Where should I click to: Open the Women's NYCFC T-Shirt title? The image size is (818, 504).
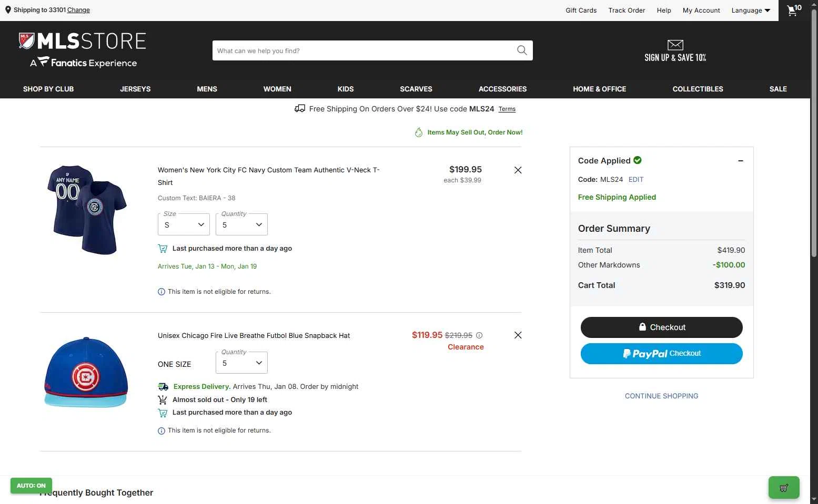coord(269,176)
